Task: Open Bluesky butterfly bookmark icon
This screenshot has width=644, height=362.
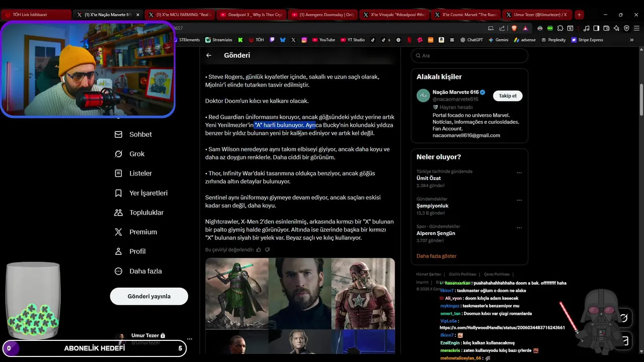Action: (x=283, y=40)
